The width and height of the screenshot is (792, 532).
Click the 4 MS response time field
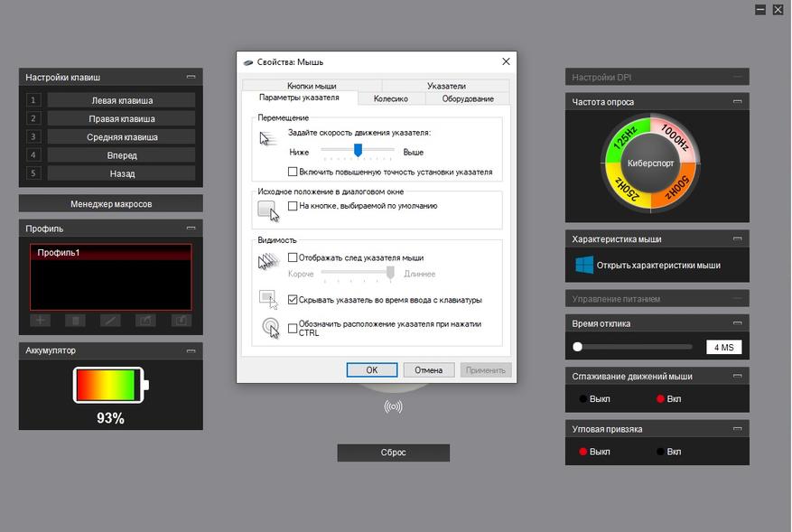pyautogui.click(x=723, y=347)
